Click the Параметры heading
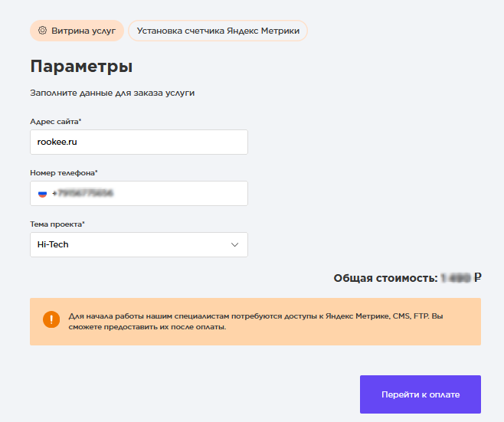 [x=81, y=67]
